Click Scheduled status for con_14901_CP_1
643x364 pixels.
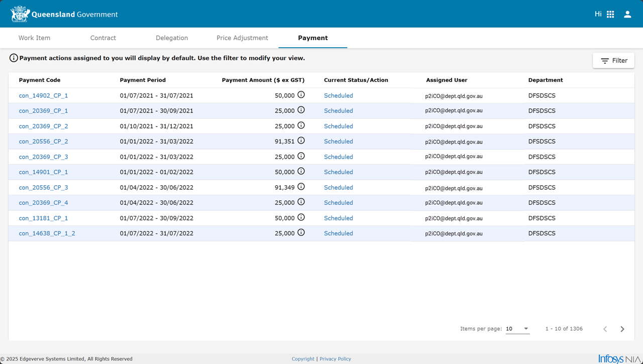338,172
